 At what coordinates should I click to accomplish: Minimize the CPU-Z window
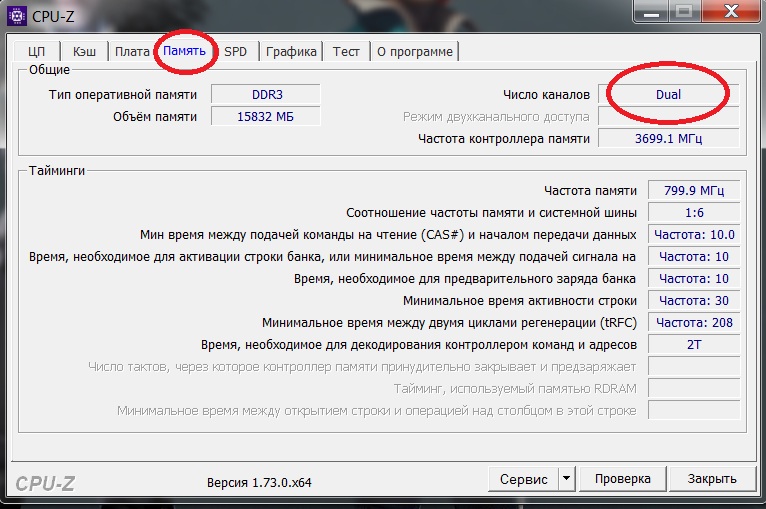tap(651, 12)
